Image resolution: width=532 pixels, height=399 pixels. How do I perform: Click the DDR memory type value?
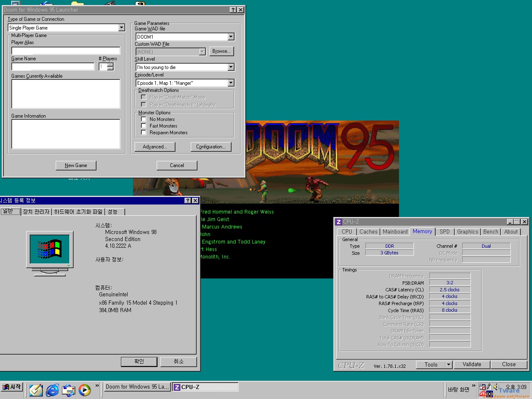pos(389,246)
